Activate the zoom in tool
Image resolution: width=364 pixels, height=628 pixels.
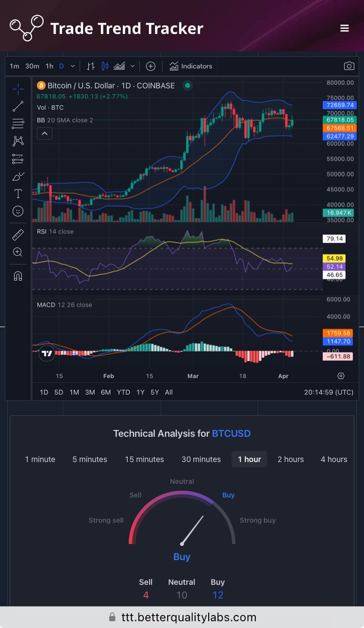(18, 252)
